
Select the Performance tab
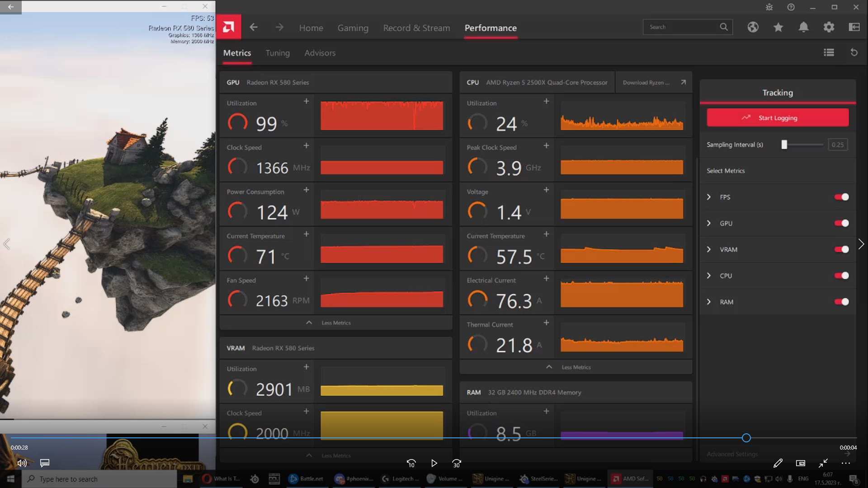[x=491, y=28]
